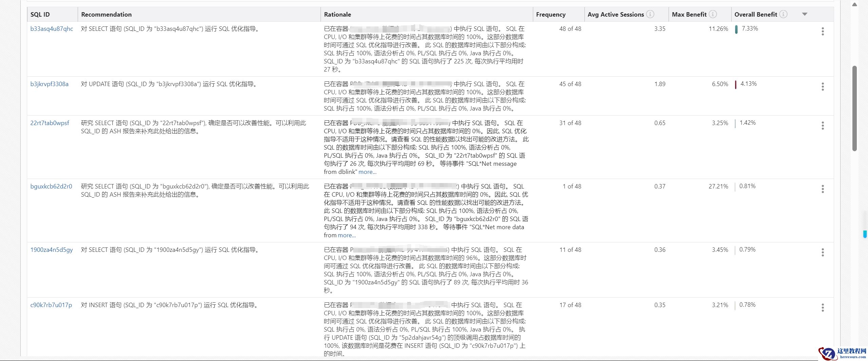The image size is (868, 361).
Task: Click the 4.13% overall benefit bar
Action: (736, 84)
